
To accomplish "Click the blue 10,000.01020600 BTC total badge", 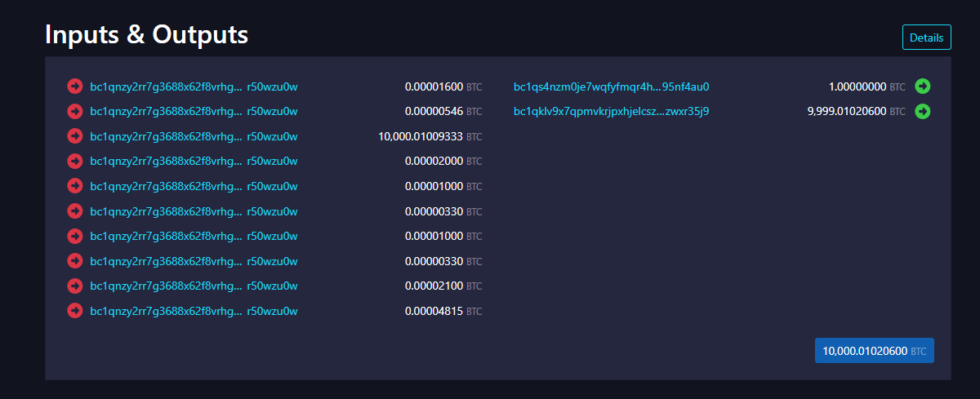I will [x=874, y=351].
